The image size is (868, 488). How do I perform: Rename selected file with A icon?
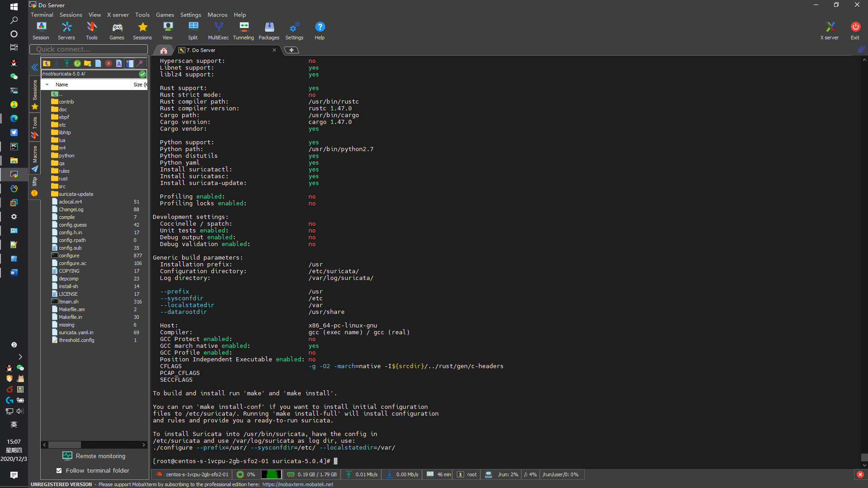click(119, 63)
